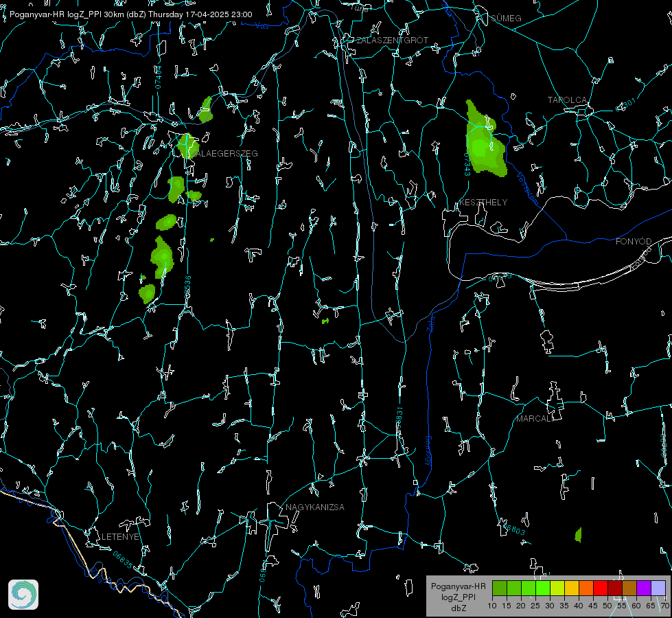
Task: Click the legend scale value 70
Action: click(x=664, y=606)
